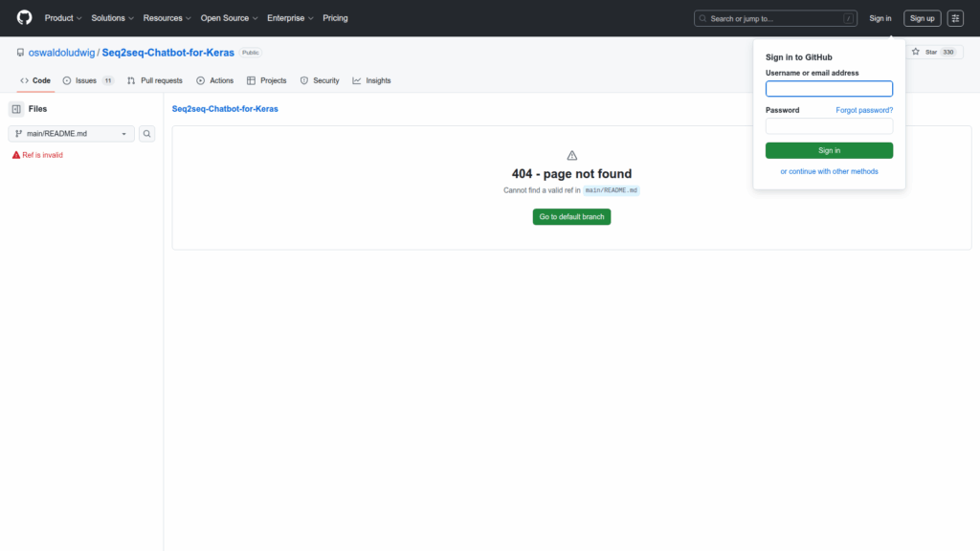
Task: Switch to the Pull requests tab
Action: coord(155,80)
